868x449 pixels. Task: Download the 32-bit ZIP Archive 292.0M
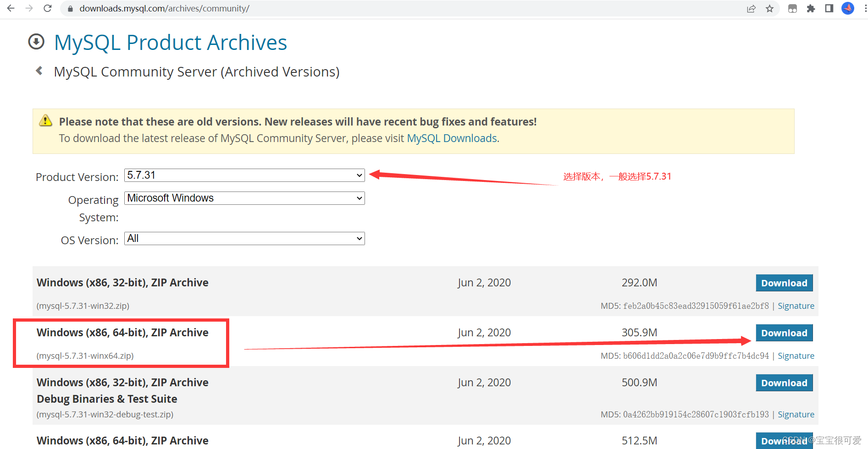(784, 283)
